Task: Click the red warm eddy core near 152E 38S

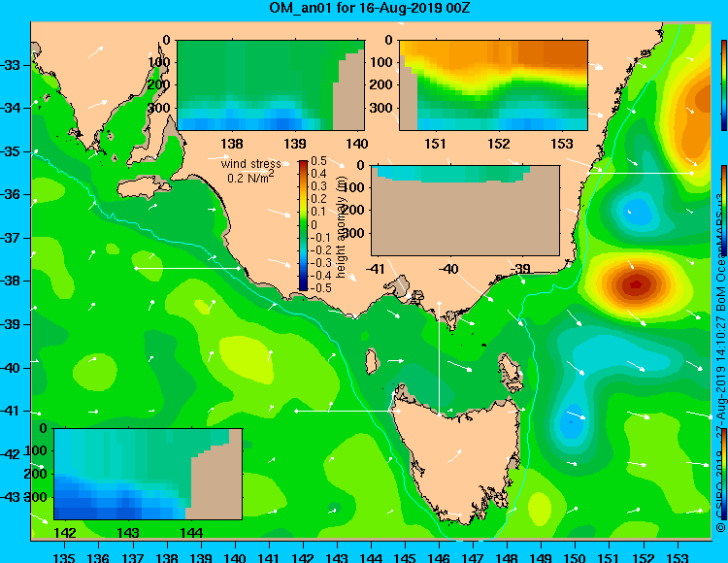Action: click(635, 284)
